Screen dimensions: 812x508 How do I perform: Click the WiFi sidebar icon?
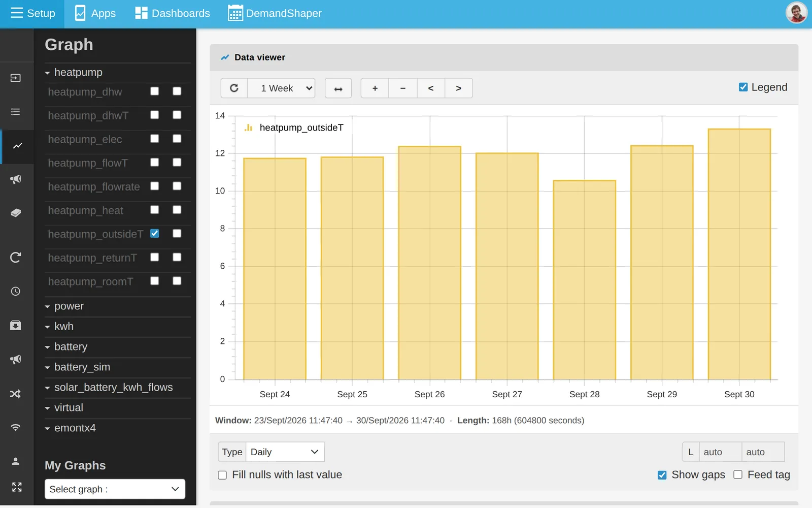click(x=16, y=427)
